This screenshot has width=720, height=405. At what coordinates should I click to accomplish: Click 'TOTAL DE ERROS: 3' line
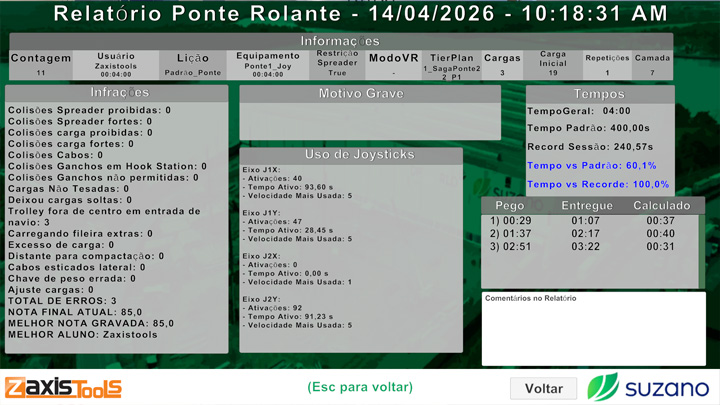(x=62, y=301)
